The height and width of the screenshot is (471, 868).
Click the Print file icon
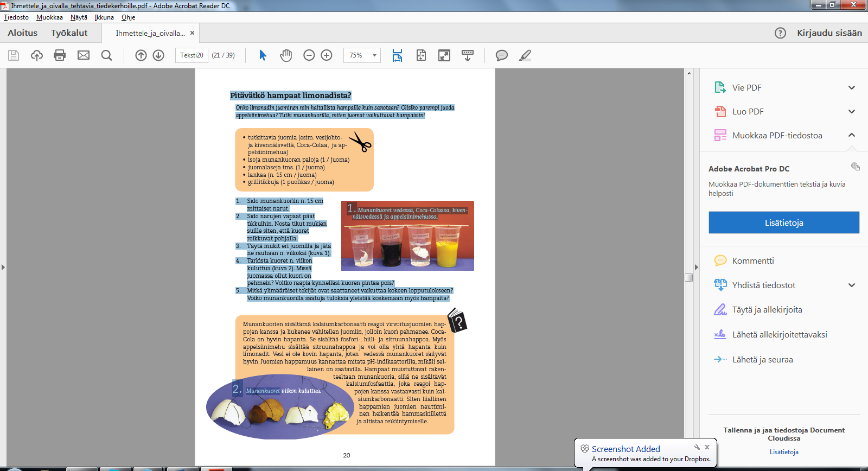tap(60, 55)
